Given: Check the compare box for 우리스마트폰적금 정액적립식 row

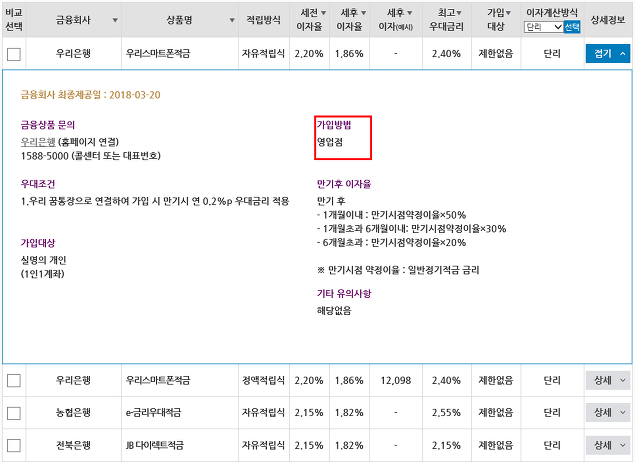Looking at the screenshot, I should (14, 381).
